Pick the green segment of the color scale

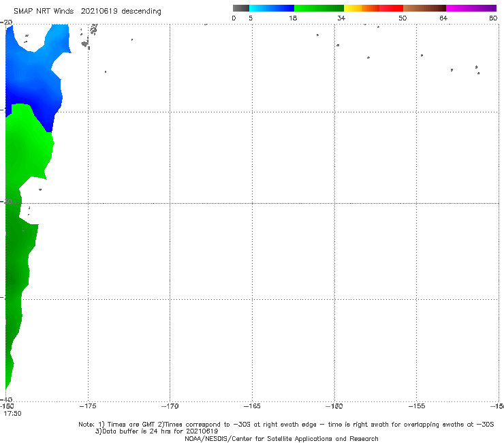[x=319, y=8]
